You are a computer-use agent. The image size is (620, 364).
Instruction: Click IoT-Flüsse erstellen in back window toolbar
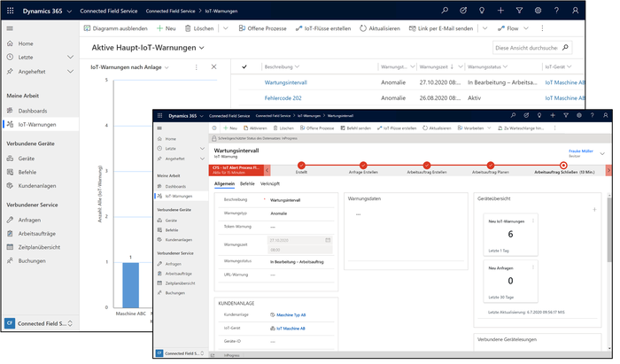coord(323,28)
